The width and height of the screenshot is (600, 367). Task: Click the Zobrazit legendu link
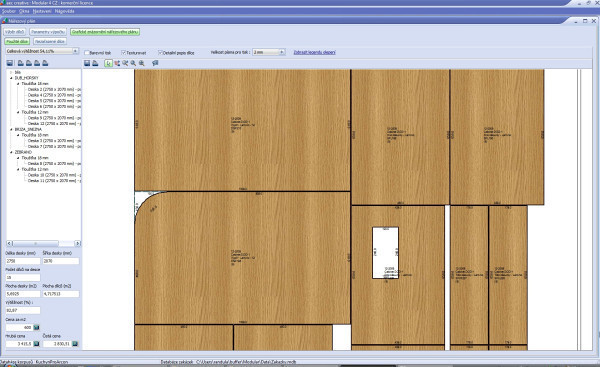pos(314,52)
